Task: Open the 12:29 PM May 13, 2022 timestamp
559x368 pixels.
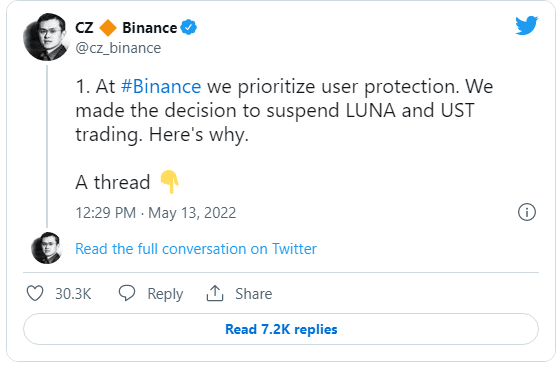Action: pos(156,213)
